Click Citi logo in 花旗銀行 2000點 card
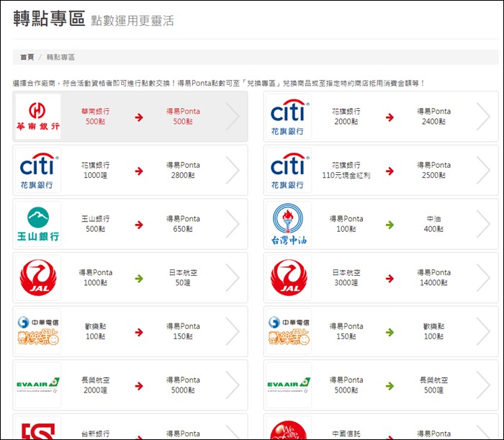The width and height of the screenshot is (504, 440). [289, 117]
